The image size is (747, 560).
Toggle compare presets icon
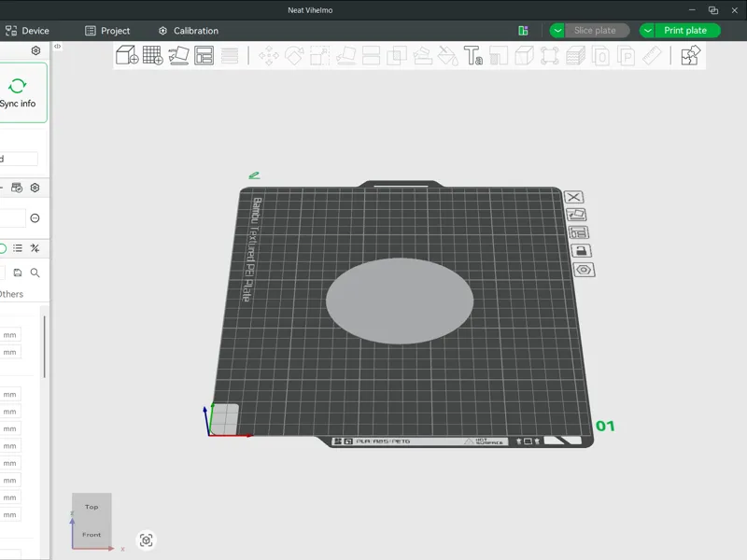[x=35, y=248]
